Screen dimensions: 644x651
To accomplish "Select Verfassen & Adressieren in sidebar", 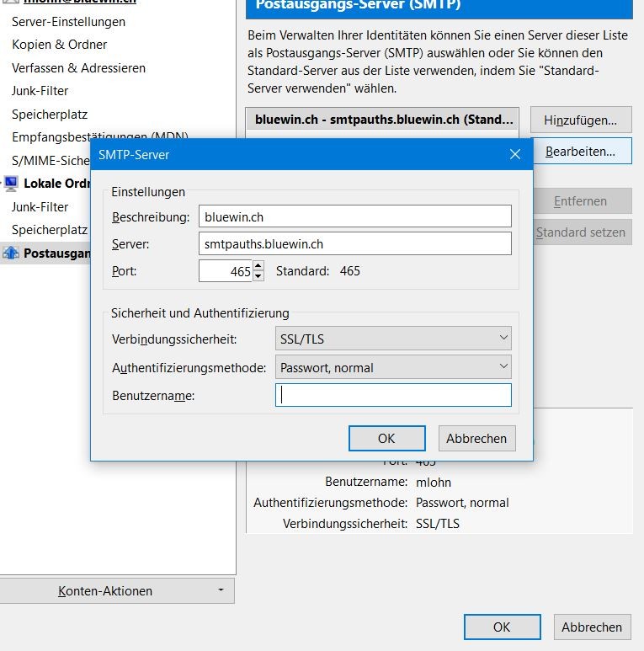I will click(x=78, y=67).
